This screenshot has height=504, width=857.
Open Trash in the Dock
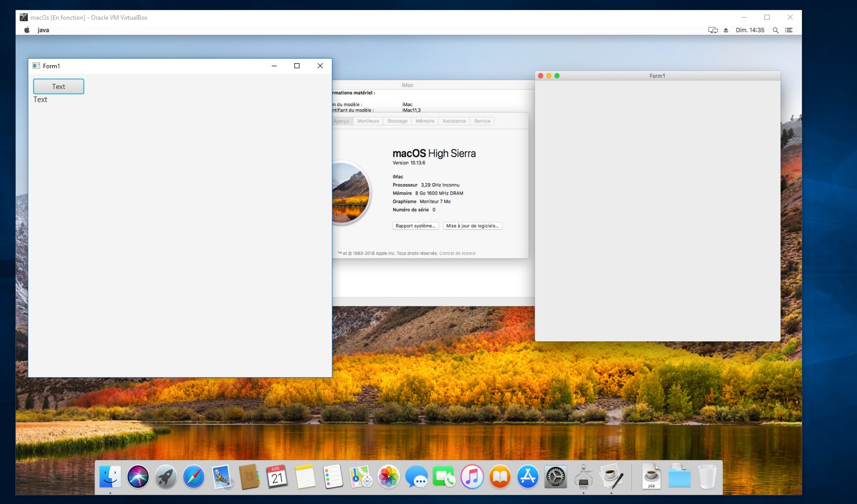[x=707, y=477]
